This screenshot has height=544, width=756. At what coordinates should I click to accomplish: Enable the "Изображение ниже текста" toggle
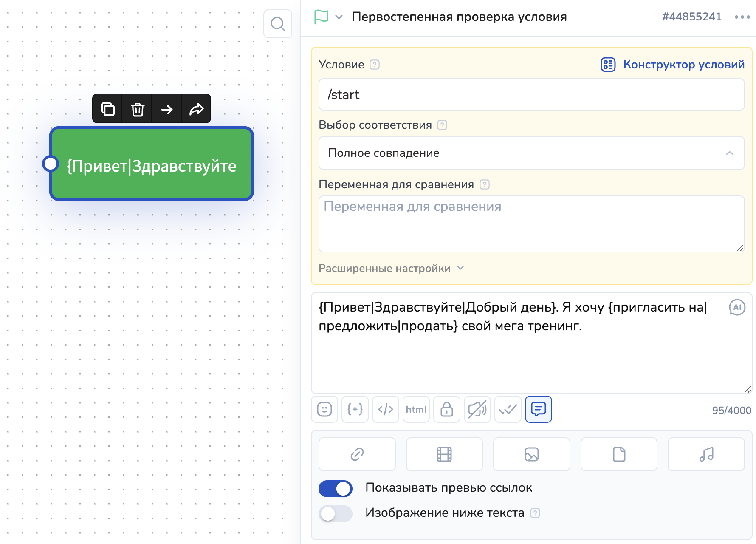pyautogui.click(x=336, y=513)
